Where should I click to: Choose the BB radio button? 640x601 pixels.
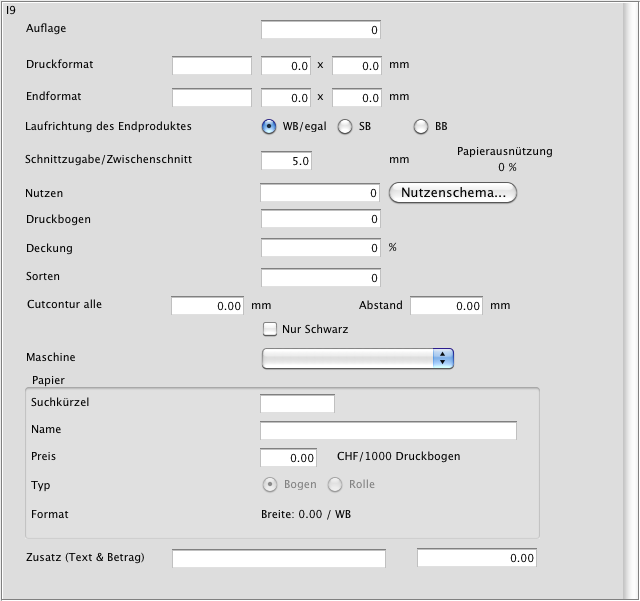pyautogui.click(x=421, y=127)
